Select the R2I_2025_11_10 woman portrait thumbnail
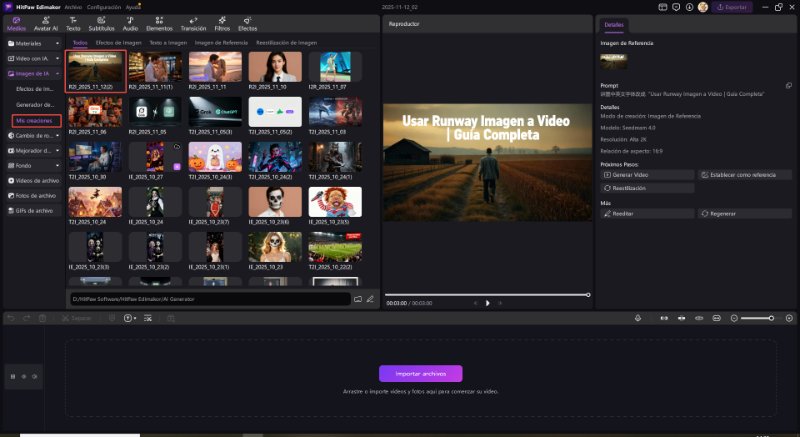The image size is (800, 437). click(x=274, y=68)
